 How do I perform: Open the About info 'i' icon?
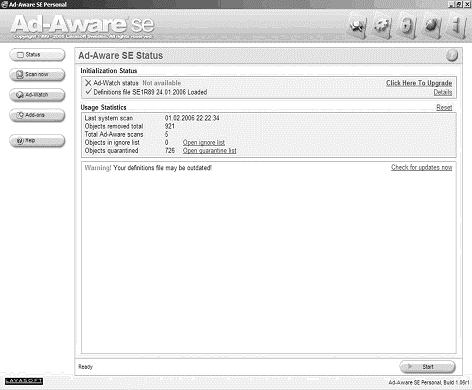point(457,26)
